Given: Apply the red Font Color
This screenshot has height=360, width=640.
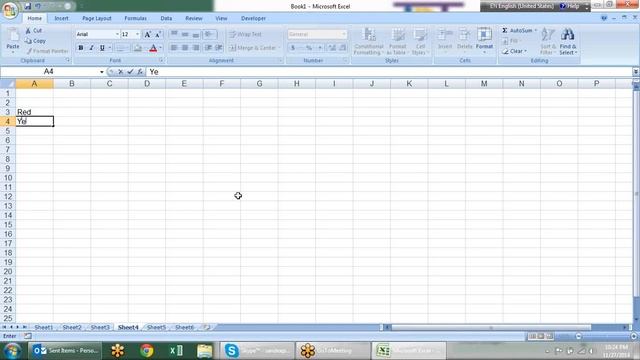Looking at the screenshot, I should [153, 48].
